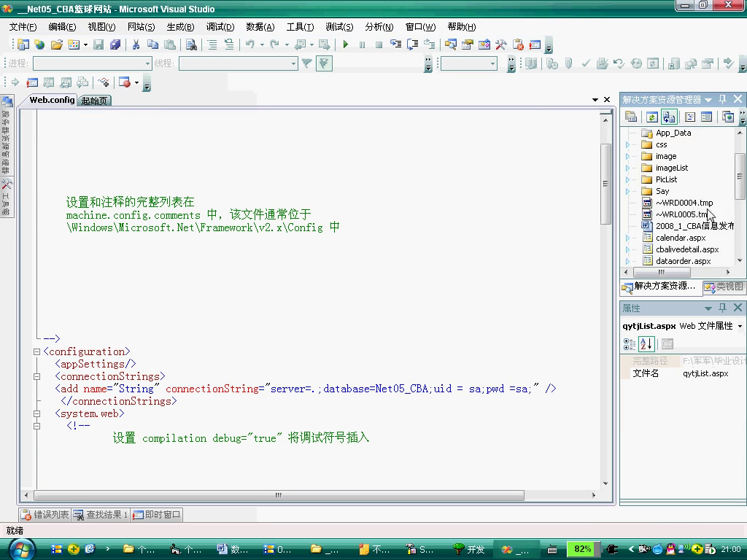
Task: Open the 错误列表 panel tab
Action: pyautogui.click(x=45, y=515)
